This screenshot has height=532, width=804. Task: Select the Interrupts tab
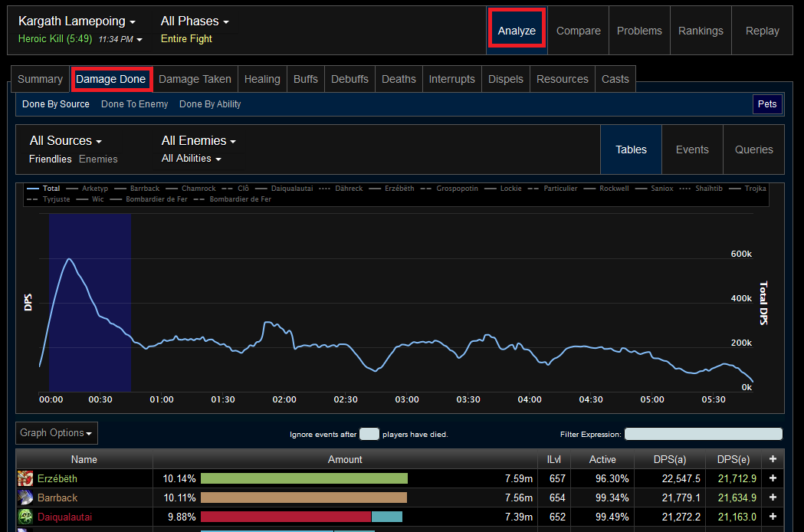point(451,79)
